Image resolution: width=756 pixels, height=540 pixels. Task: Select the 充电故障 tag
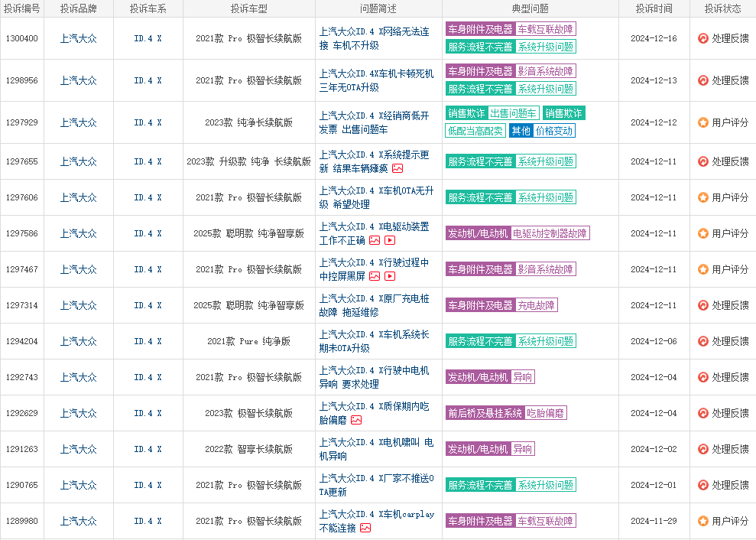pyautogui.click(x=536, y=305)
